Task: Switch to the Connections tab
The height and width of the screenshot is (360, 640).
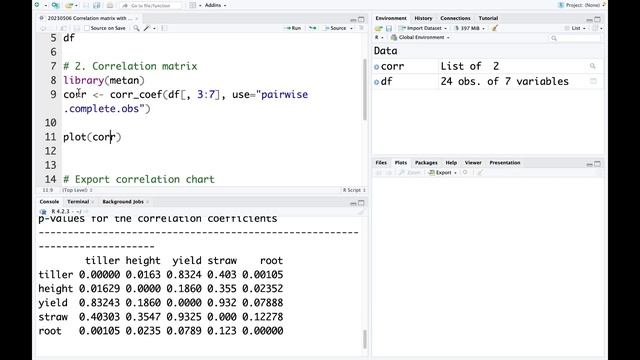Action: coord(455,18)
